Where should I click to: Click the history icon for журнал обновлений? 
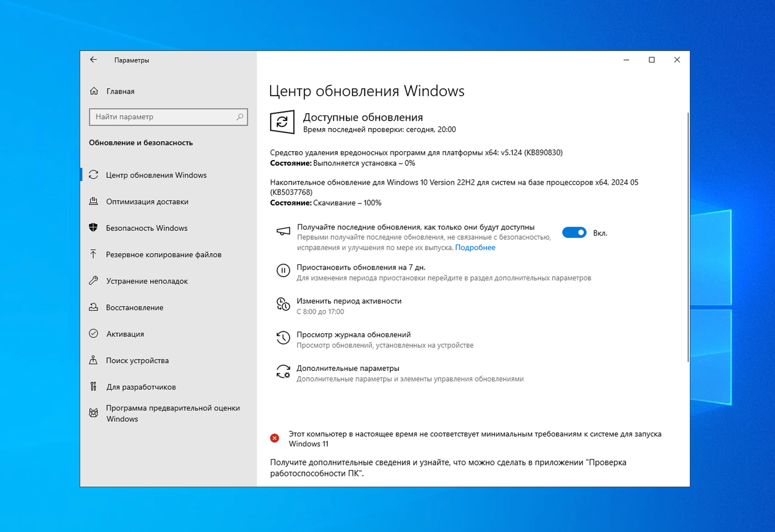coord(283,338)
